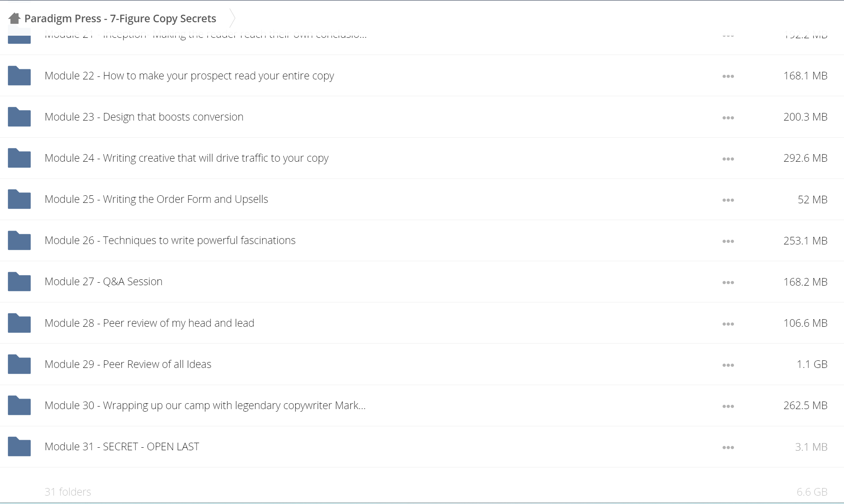
Task: Expand the options menu for Module 28
Action: point(728,324)
